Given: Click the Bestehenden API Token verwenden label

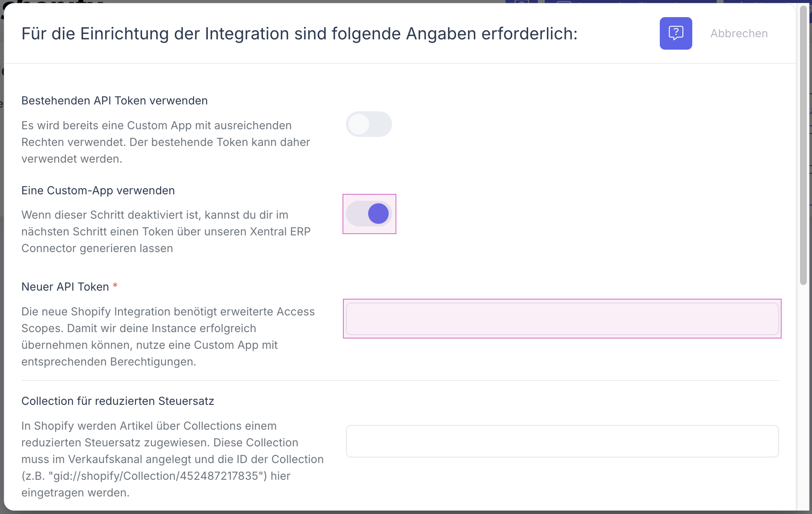Looking at the screenshot, I should tap(115, 101).
